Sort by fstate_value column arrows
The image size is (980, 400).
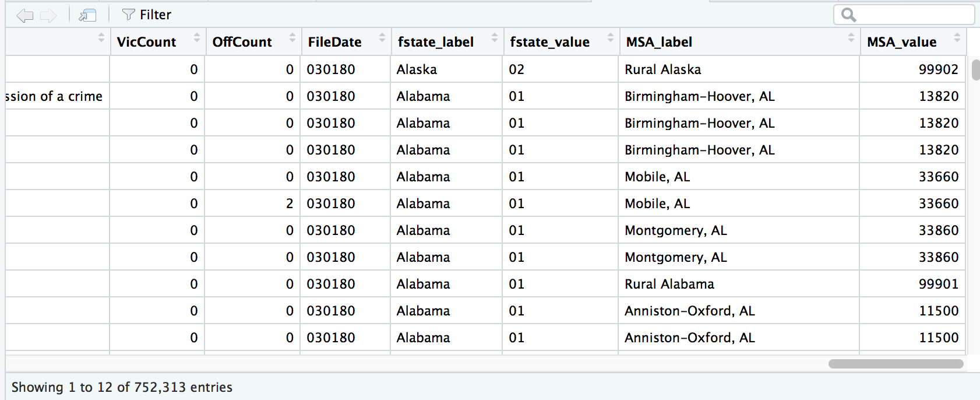pos(611,38)
